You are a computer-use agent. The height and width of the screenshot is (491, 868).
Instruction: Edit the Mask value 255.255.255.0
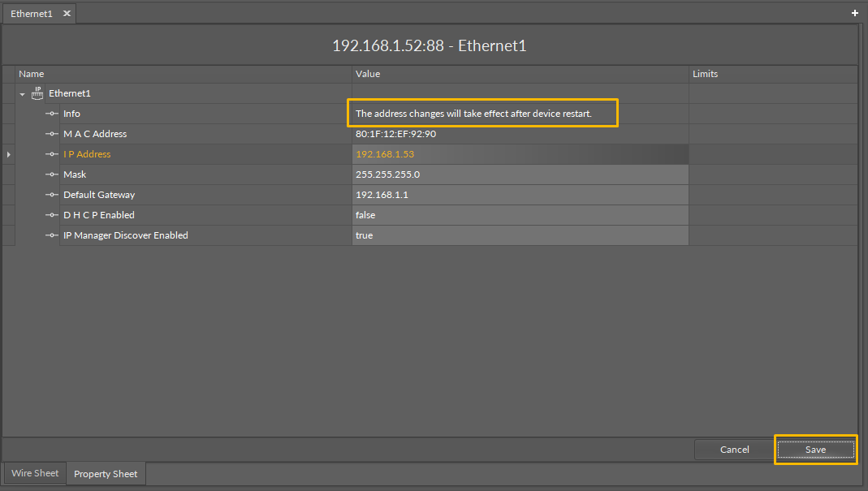tap(520, 174)
